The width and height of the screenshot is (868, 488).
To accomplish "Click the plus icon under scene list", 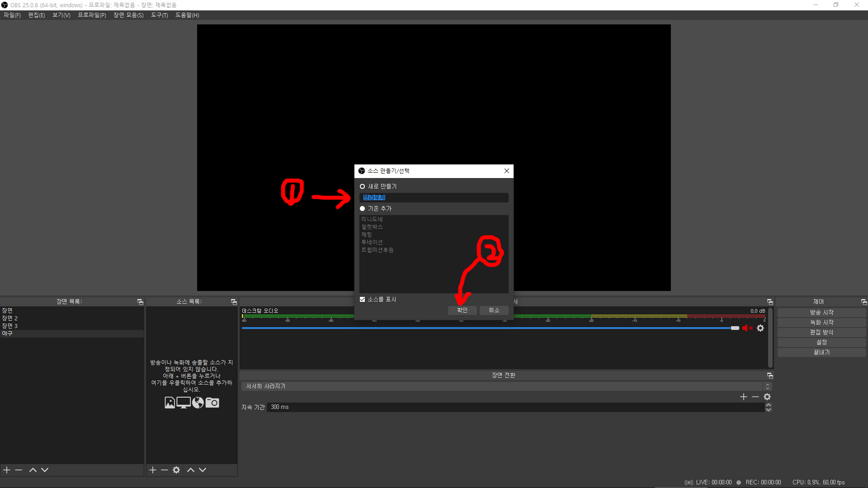I will click(7, 470).
